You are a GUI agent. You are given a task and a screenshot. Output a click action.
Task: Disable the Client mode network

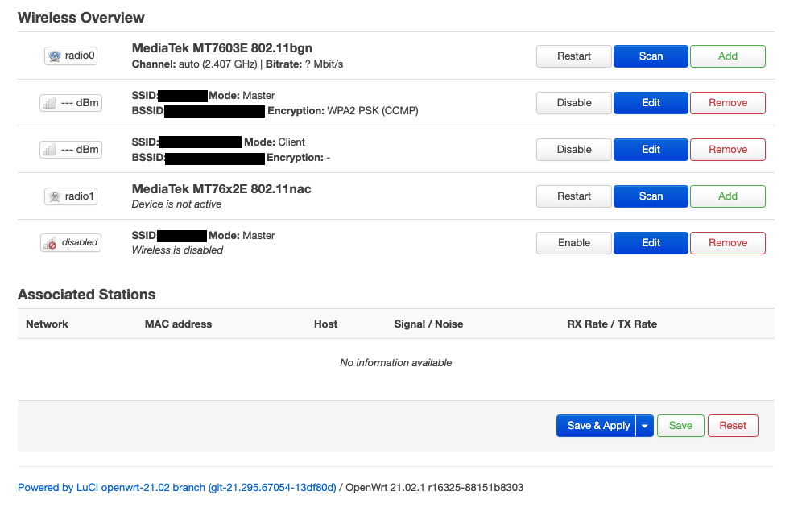pyautogui.click(x=574, y=150)
